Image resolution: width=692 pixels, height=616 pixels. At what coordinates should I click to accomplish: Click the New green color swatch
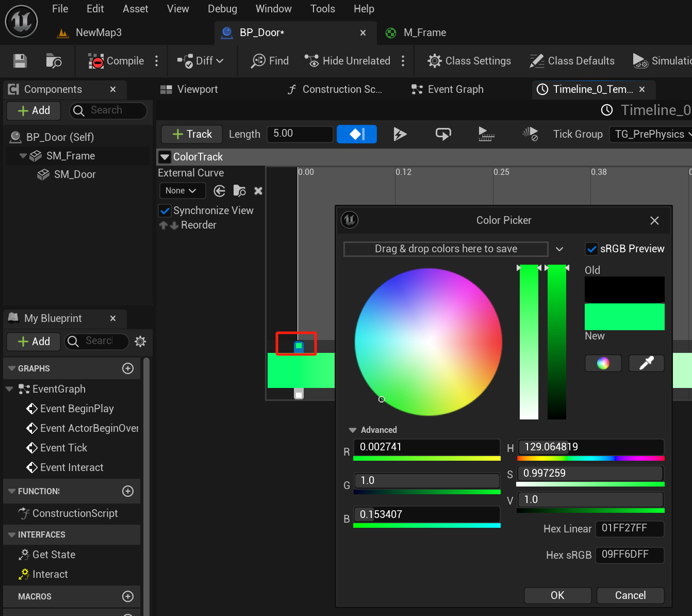pyautogui.click(x=624, y=317)
